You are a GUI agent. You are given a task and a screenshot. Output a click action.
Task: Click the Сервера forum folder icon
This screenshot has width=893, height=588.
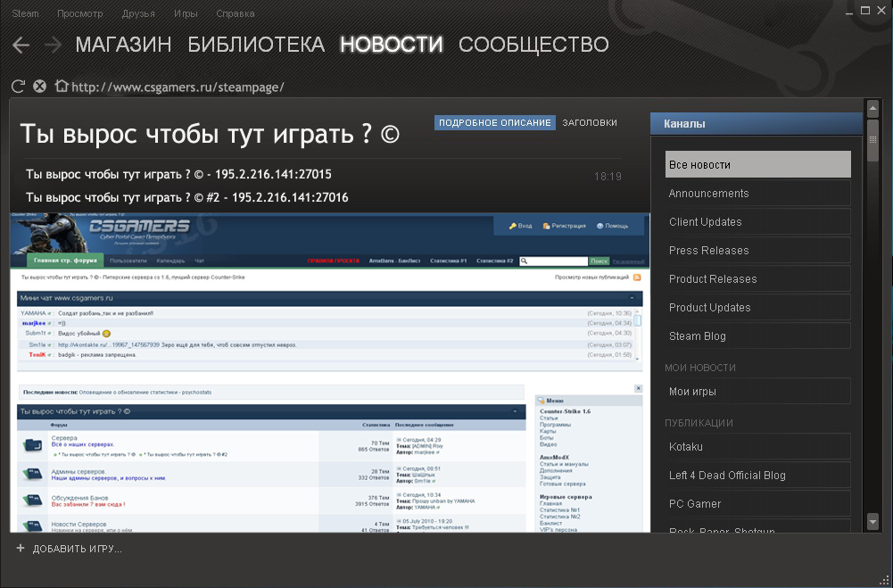pyautogui.click(x=33, y=445)
